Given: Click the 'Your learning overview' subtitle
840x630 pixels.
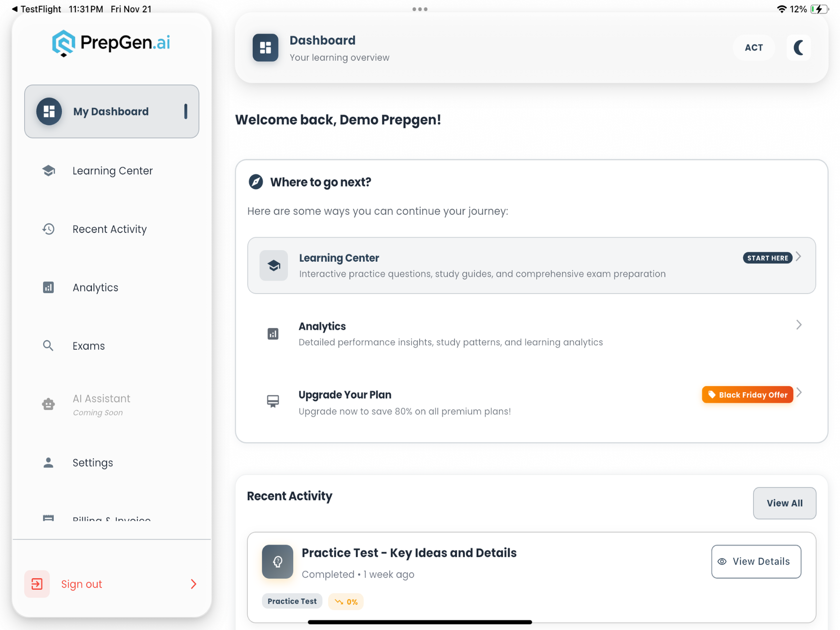Looking at the screenshot, I should [339, 57].
